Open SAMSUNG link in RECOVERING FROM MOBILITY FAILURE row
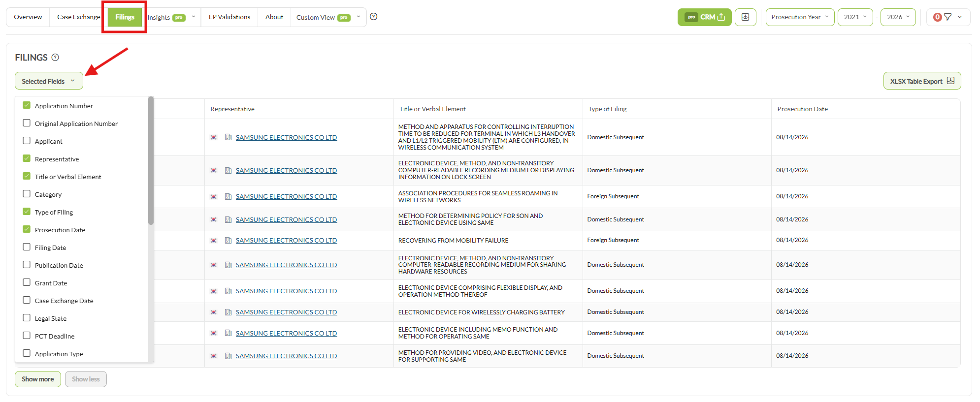The width and height of the screenshot is (980, 402). (286, 241)
